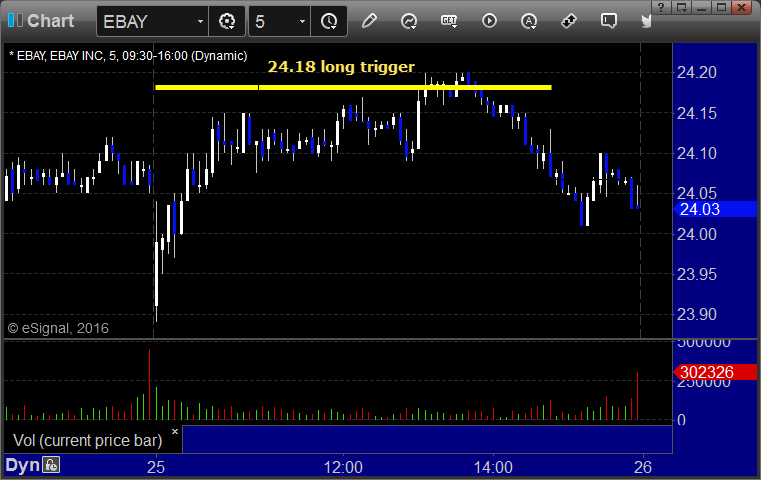Click the date 26 axis label

(643, 467)
